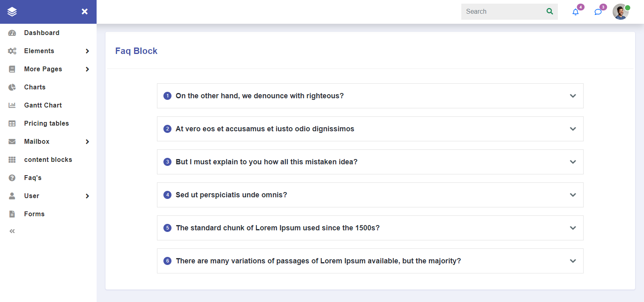Open the messages chat bubble icon
Viewport: 644px width, 302px height.
(x=598, y=12)
